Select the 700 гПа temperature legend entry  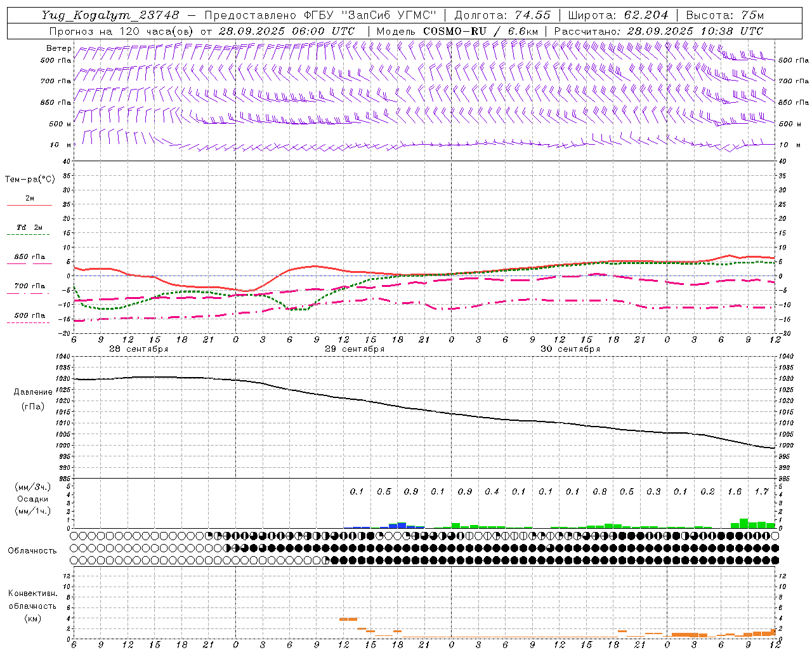point(29,286)
